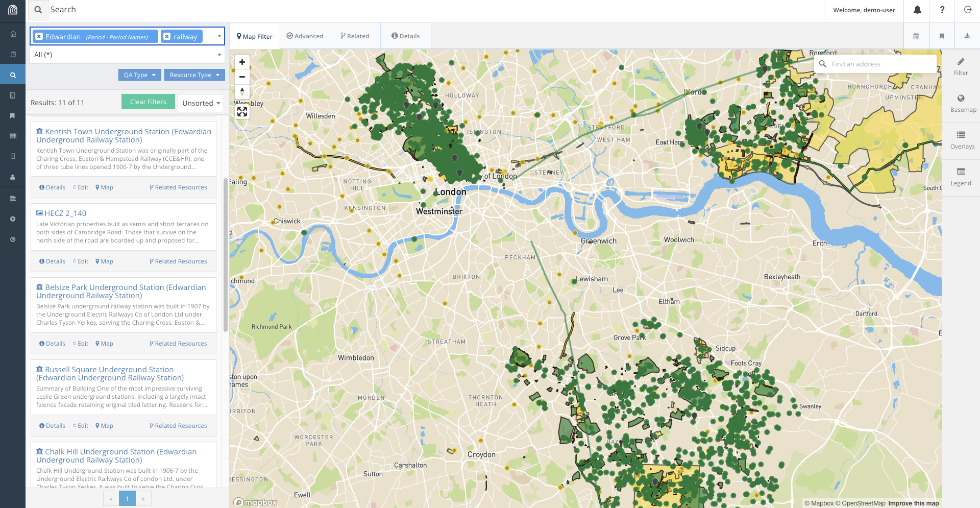Toggle fullscreen map view icon
The image size is (980, 508).
(242, 112)
